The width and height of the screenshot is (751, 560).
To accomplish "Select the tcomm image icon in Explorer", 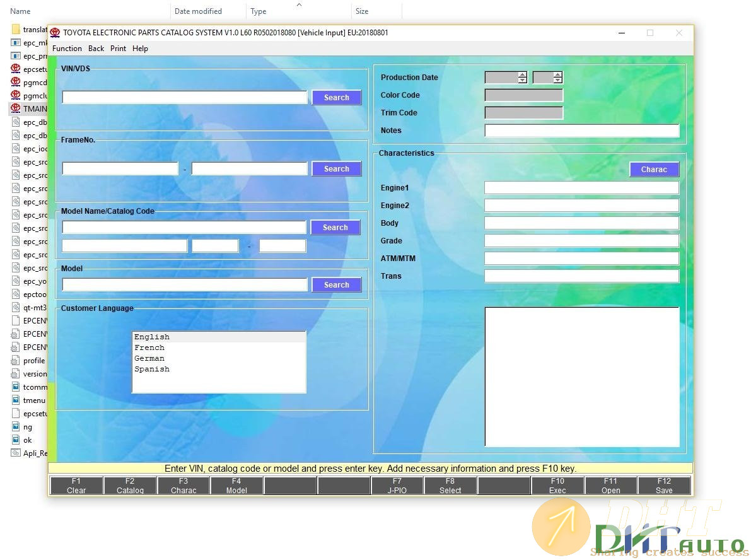I will [x=16, y=387].
